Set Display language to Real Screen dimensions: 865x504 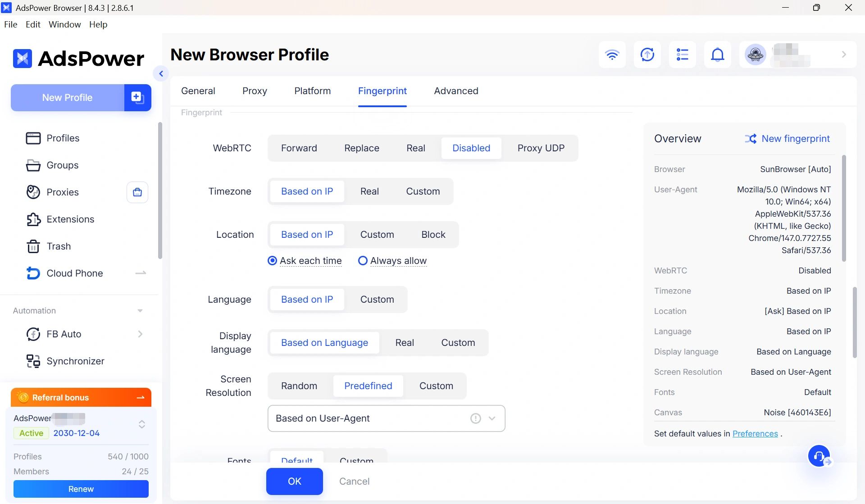[405, 343]
